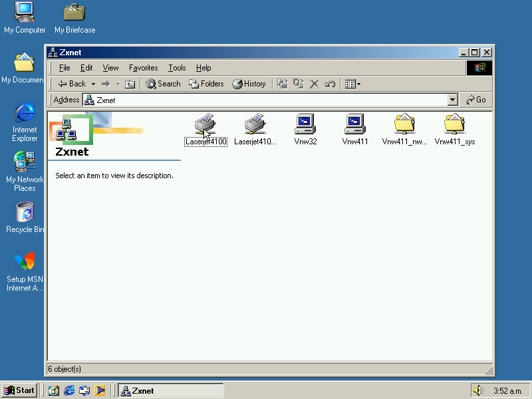The height and width of the screenshot is (399, 532).
Task: Go up one level folder icon
Action: click(130, 84)
